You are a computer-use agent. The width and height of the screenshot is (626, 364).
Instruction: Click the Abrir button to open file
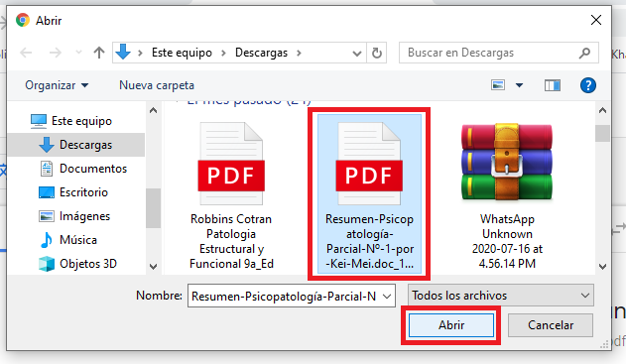(x=451, y=325)
